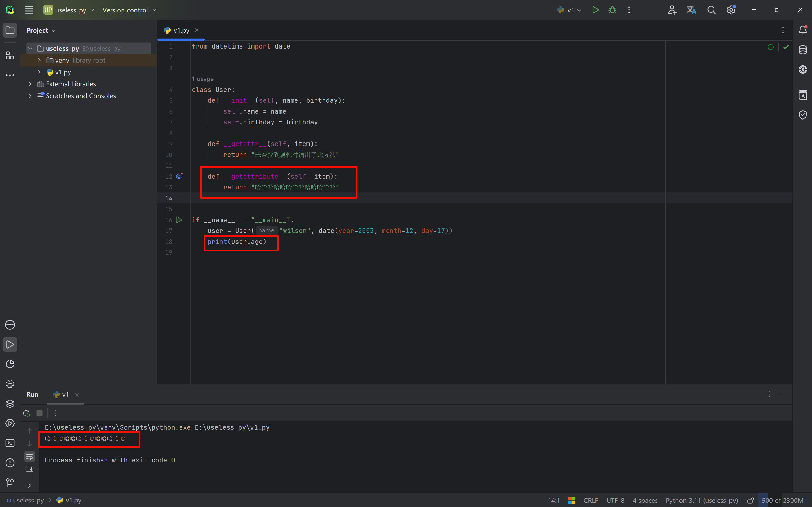This screenshot has height=507, width=812.
Task: Rerun v1 from the Run panel toolbar
Action: 27,413
